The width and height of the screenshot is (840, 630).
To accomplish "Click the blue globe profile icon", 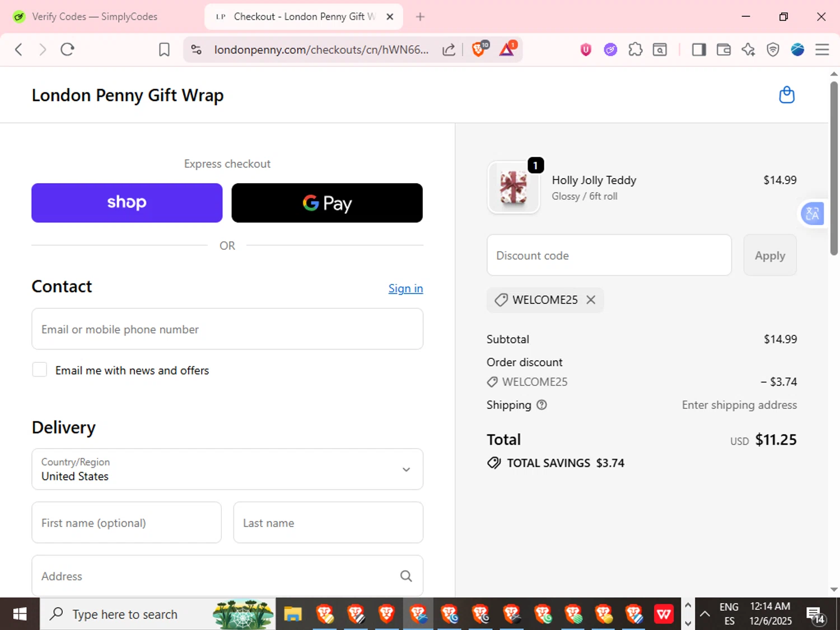I will (x=797, y=50).
